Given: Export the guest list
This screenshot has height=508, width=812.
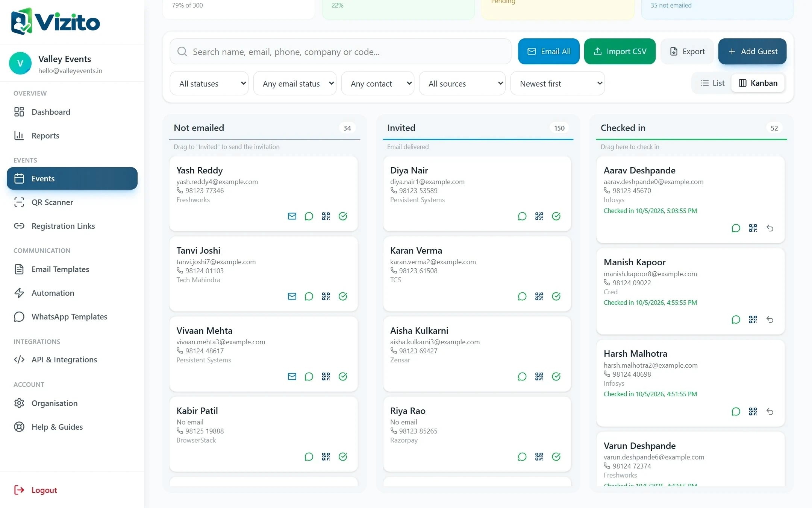Looking at the screenshot, I should [687, 51].
